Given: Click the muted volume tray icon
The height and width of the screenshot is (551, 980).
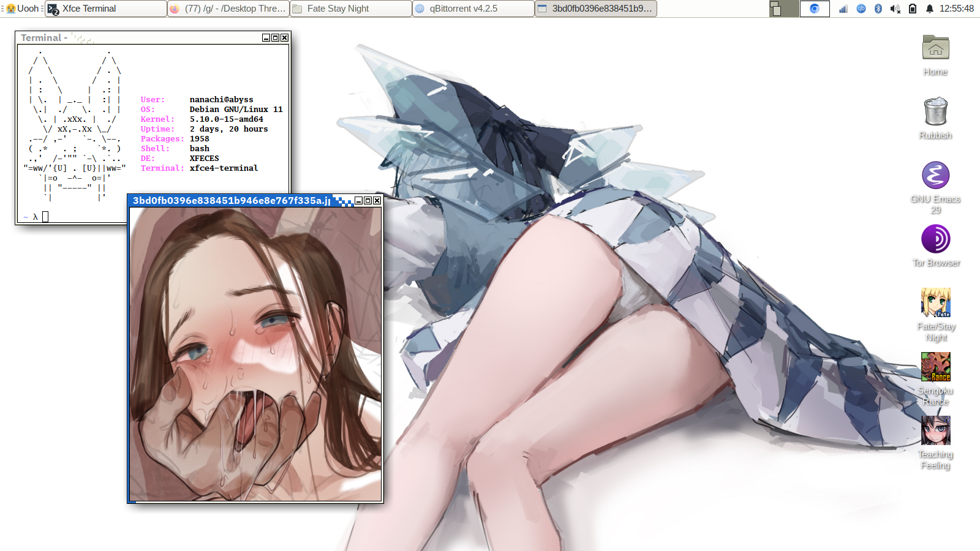Looking at the screenshot, I should 895,9.
